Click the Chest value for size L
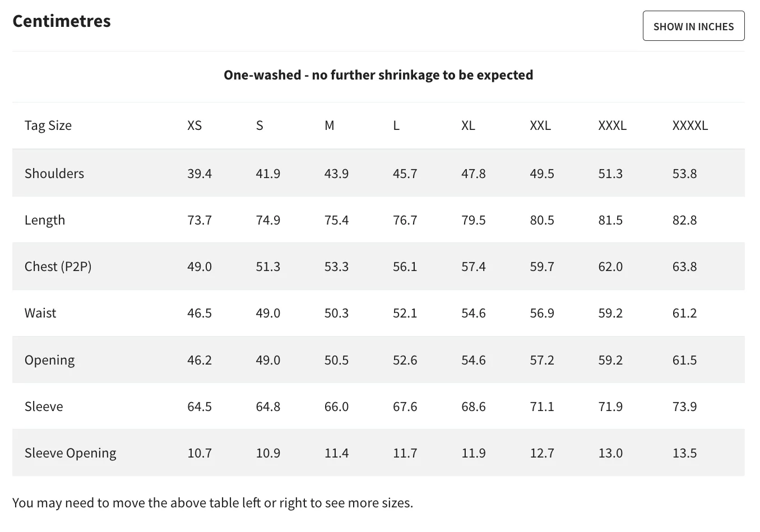 [x=405, y=267]
